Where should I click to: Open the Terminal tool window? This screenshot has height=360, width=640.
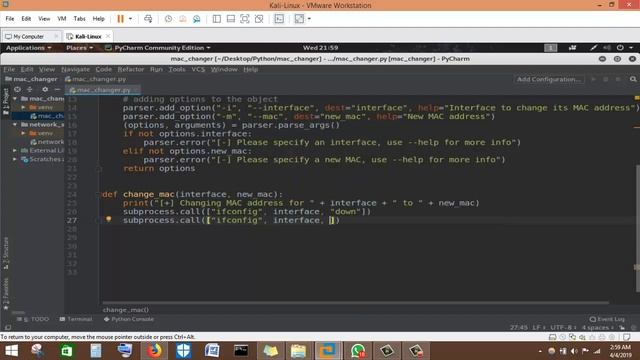point(76,319)
